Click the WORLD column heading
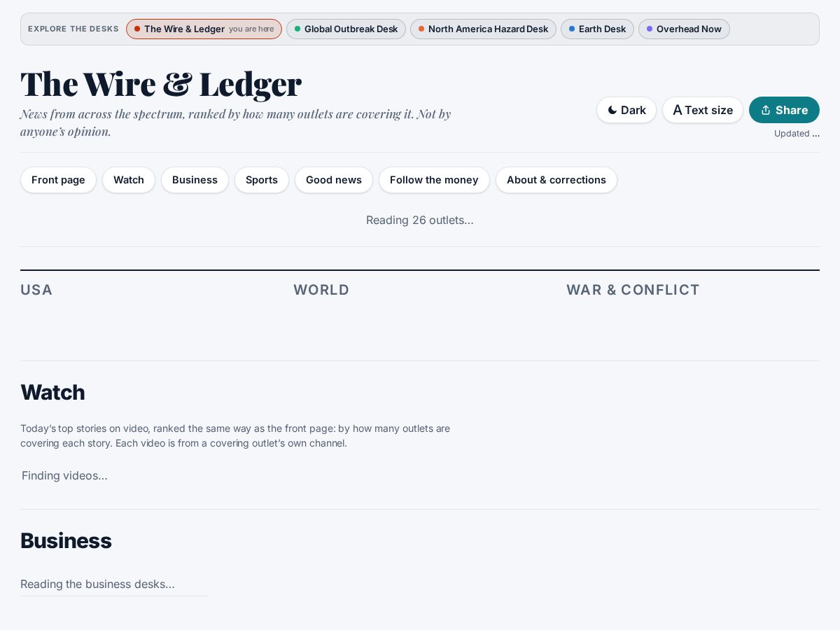 321,290
